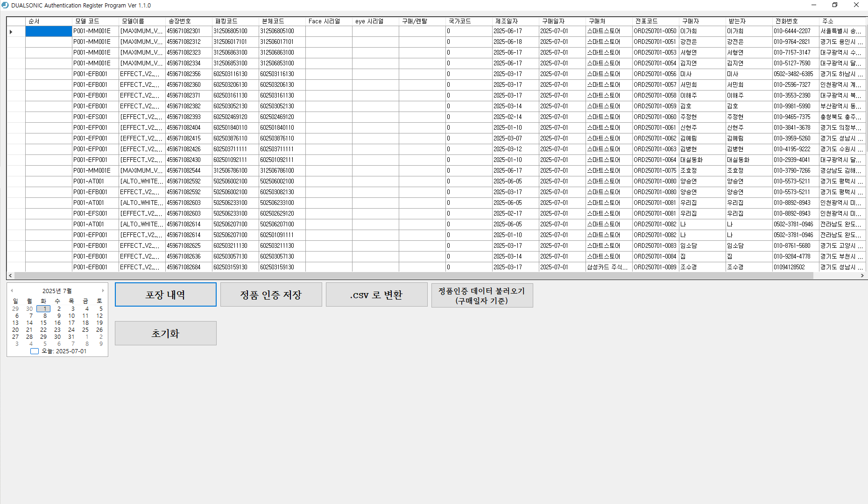Sort by the 모델 코드 column header
This screenshot has width=868, height=504.
click(87, 21)
